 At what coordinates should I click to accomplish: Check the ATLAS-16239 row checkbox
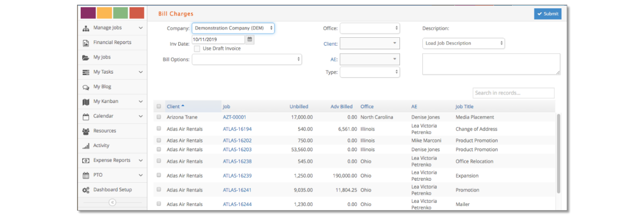pos(159,176)
